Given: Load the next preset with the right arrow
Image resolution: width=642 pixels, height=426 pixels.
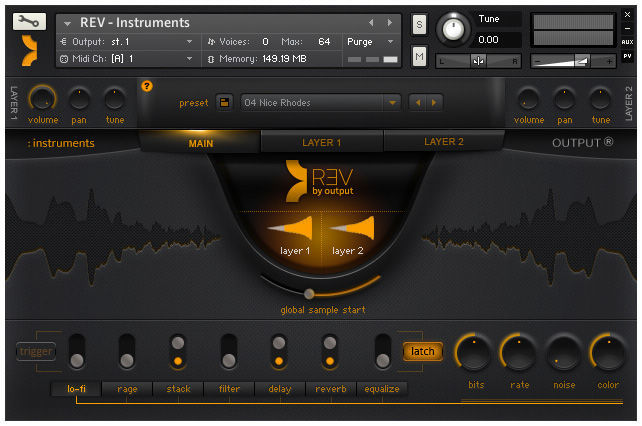Looking at the screenshot, I should tap(434, 102).
